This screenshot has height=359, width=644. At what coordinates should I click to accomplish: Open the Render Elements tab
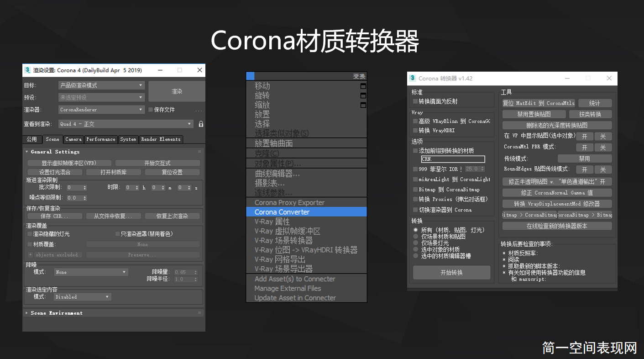click(161, 139)
